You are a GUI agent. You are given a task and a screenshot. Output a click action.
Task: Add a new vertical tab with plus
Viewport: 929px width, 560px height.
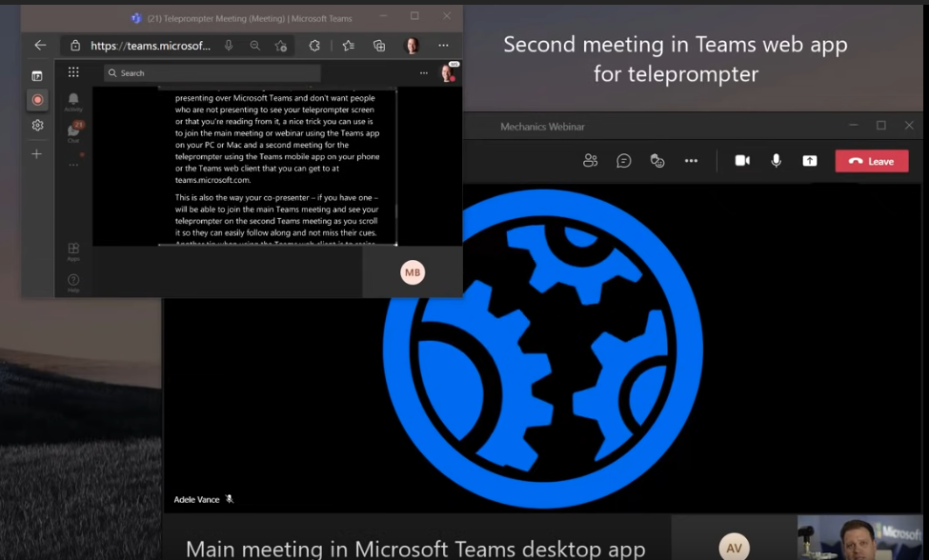click(37, 154)
